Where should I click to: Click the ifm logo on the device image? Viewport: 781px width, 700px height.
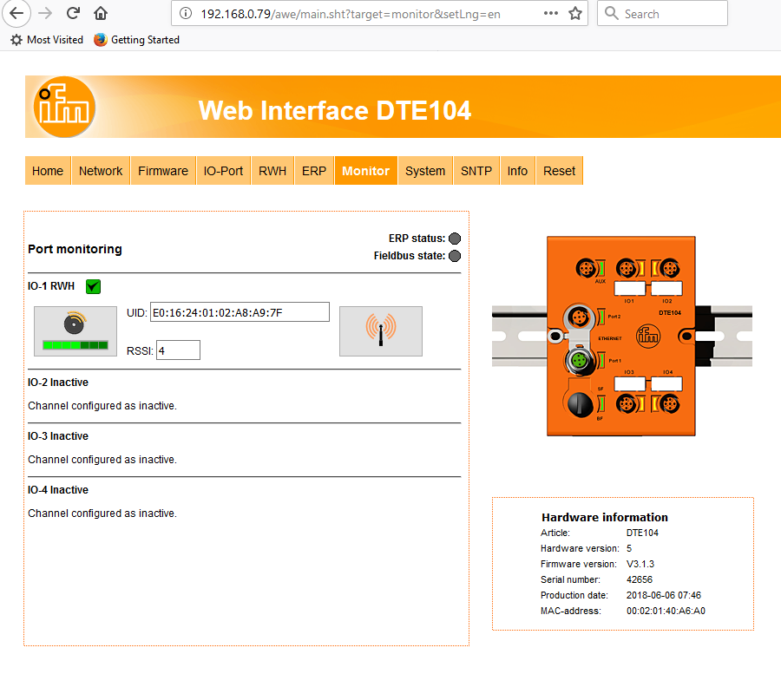click(x=648, y=337)
